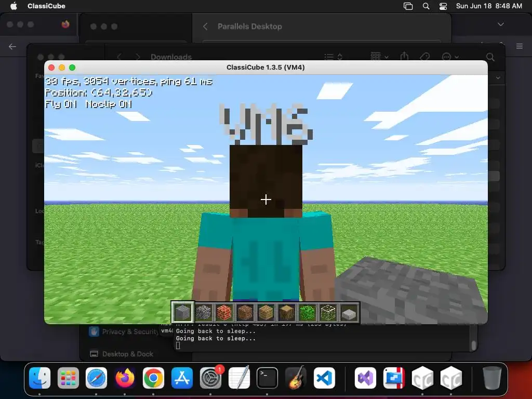532x399 pixels.
Task: Open App Store from the Dock
Action: pyautogui.click(x=182, y=378)
